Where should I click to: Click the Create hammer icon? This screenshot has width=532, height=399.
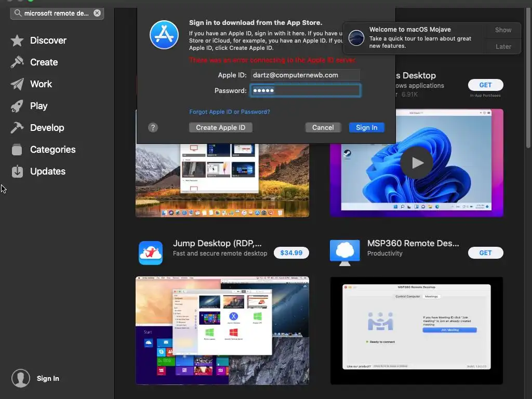pos(17,62)
